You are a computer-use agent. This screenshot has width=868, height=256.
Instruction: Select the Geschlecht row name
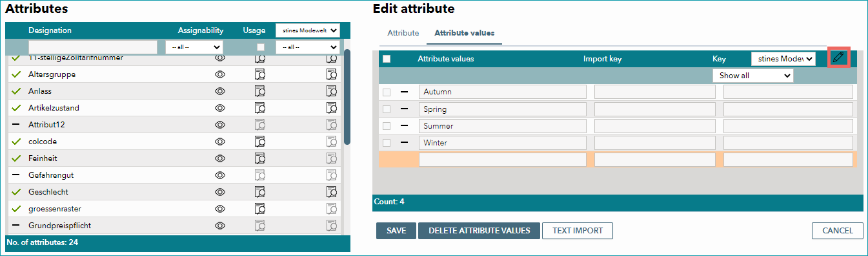tap(48, 192)
